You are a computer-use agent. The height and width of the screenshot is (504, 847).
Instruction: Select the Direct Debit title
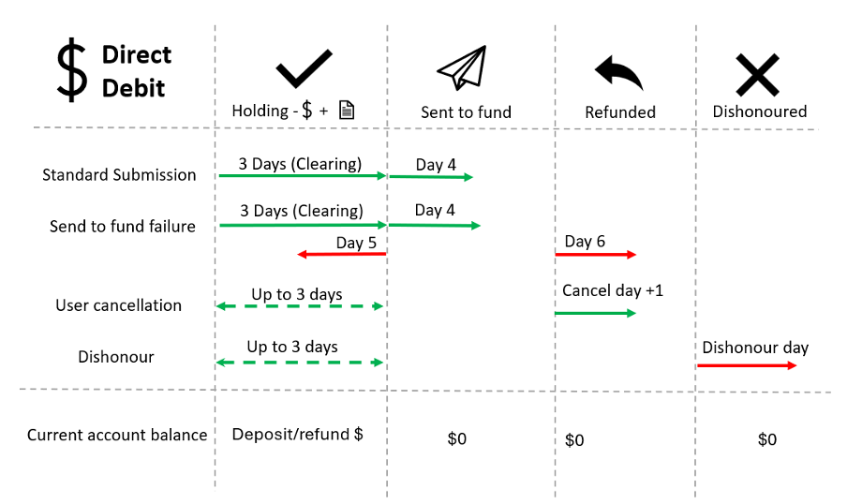point(136,71)
